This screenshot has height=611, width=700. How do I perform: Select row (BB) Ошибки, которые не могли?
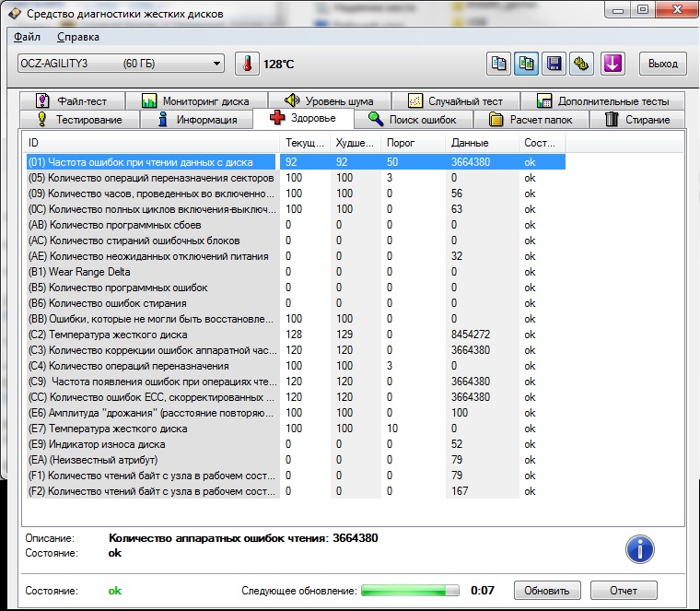tap(296, 319)
